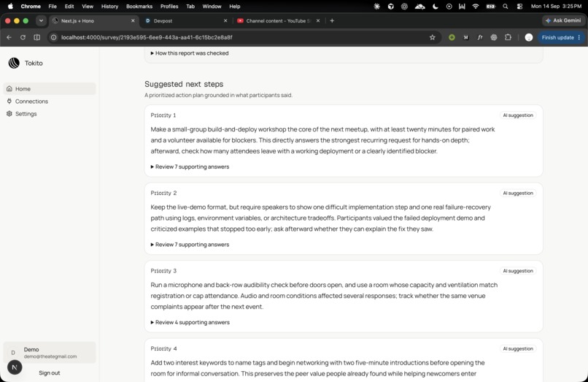Click the localhost address bar URL
The image size is (588, 382).
tap(147, 37)
